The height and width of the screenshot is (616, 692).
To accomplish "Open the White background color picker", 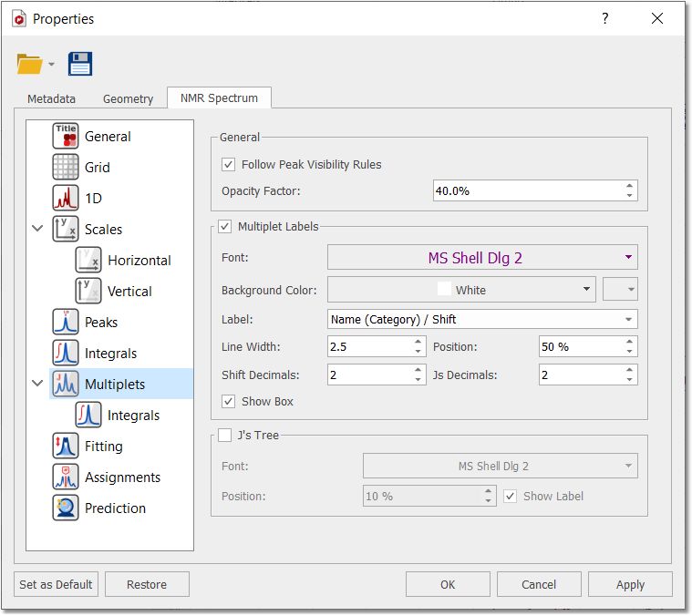I will point(460,290).
